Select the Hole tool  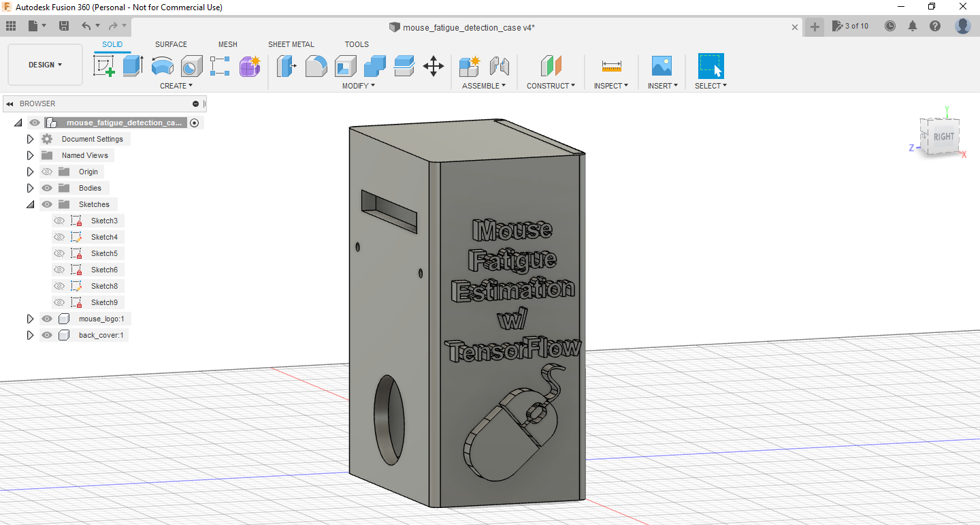pyautogui.click(x=191, y=66)
